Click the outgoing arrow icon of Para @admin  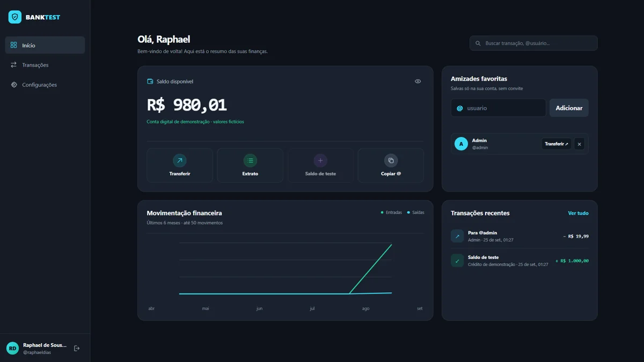click(457, 236)
